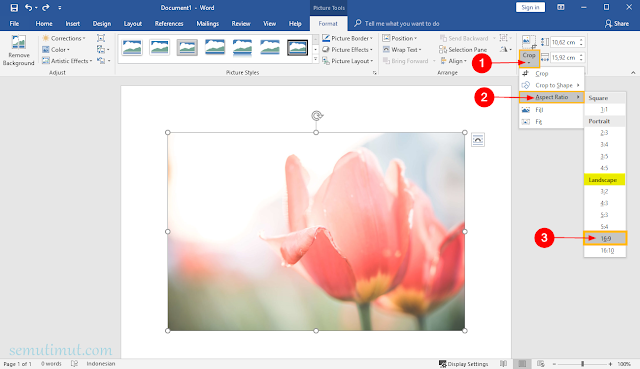
Task: Open the Align dropdown
Action: [454, 61]
